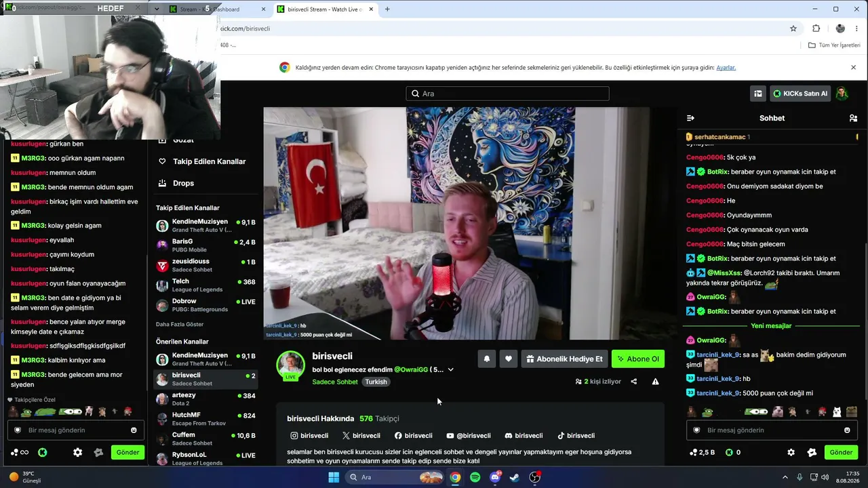Image resolution: width=868 pixels, height=488 pixels.
Task: Open a new Chrome tab
Action: (387, 9)
